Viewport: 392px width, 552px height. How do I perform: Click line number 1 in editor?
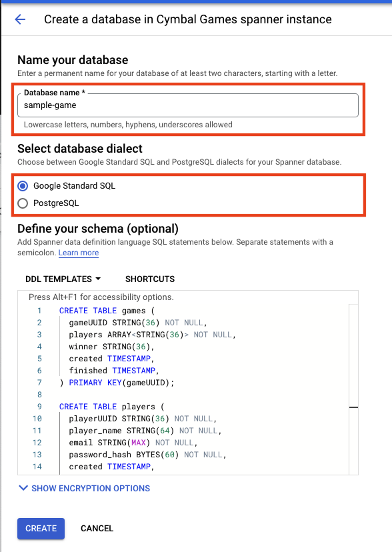(39, 311)
